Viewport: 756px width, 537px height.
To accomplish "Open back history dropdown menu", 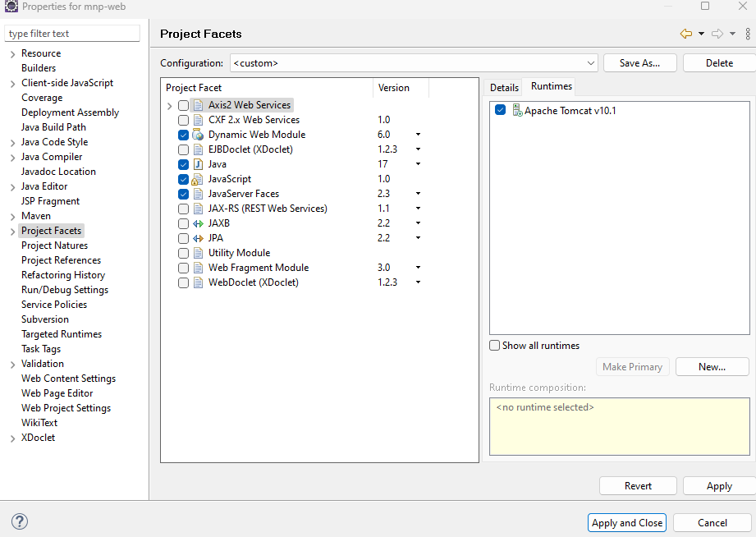I will [x=702, y=34].
